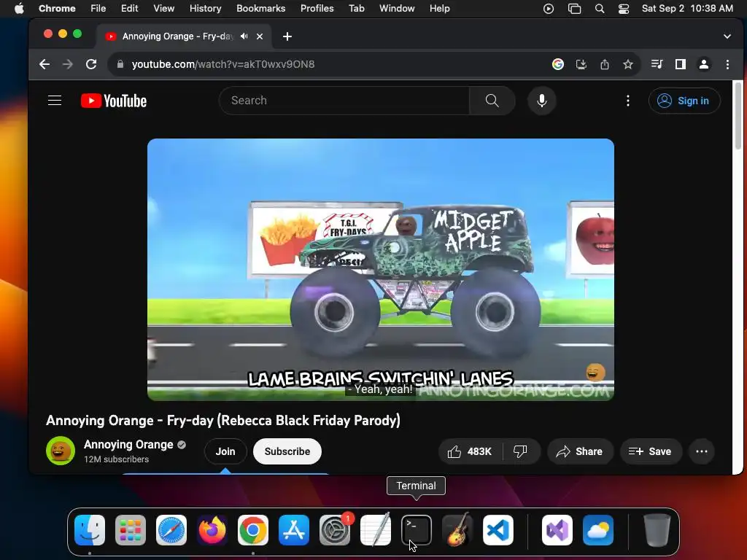Launch GarageBand from the Dock

pyautogui.click(x=457, y=530)
